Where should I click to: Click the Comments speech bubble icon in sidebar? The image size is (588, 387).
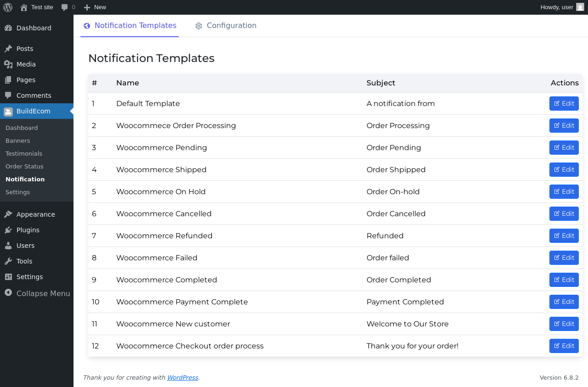click(x=8, y=95)
